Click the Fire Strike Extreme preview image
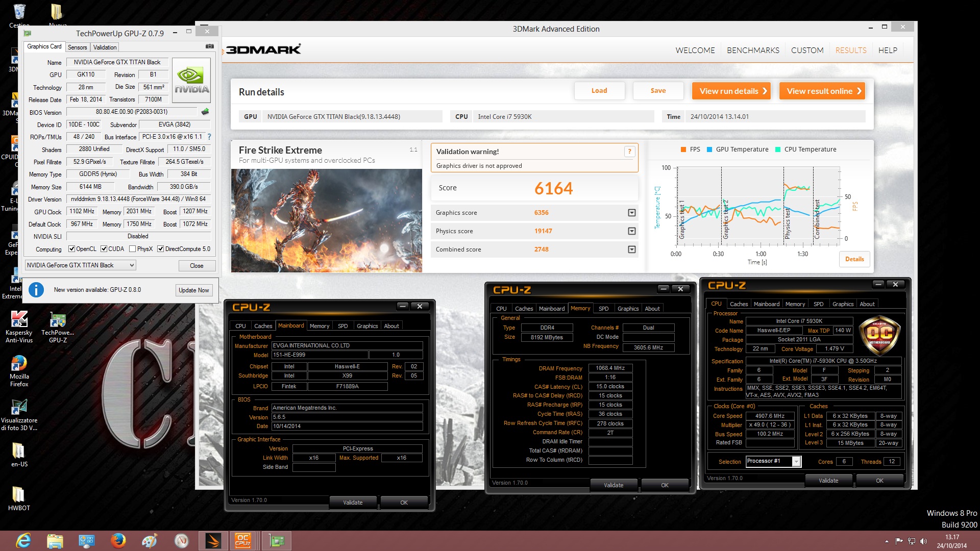The width and height of the screenshot is (980, 551). [327, 220]
